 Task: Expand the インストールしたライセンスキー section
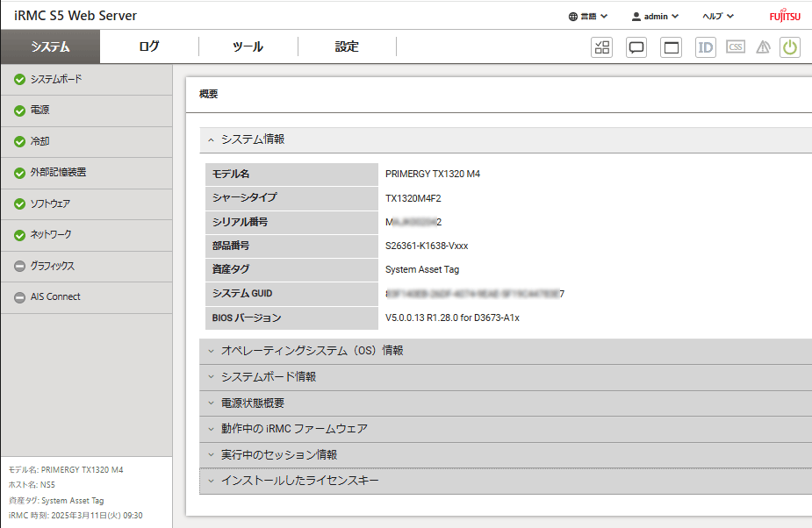pos(506,481)
